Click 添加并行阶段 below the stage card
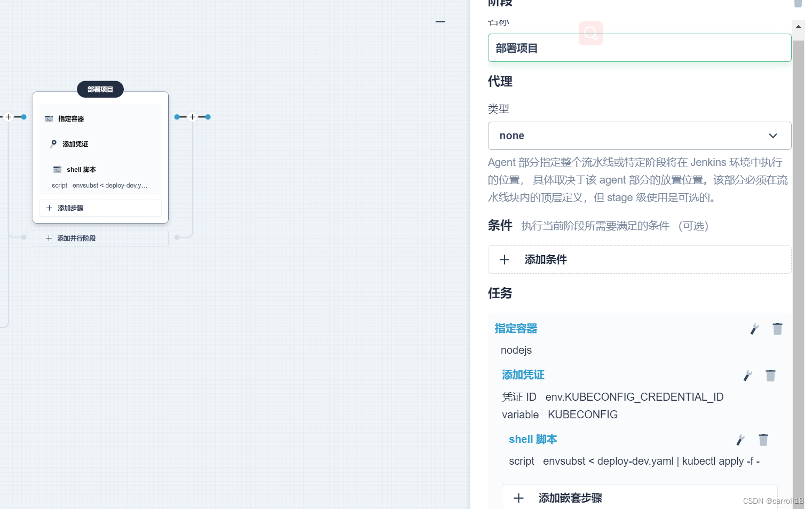Image resolution: width=812 pixels, height=509 pixels. click(100, 238)
